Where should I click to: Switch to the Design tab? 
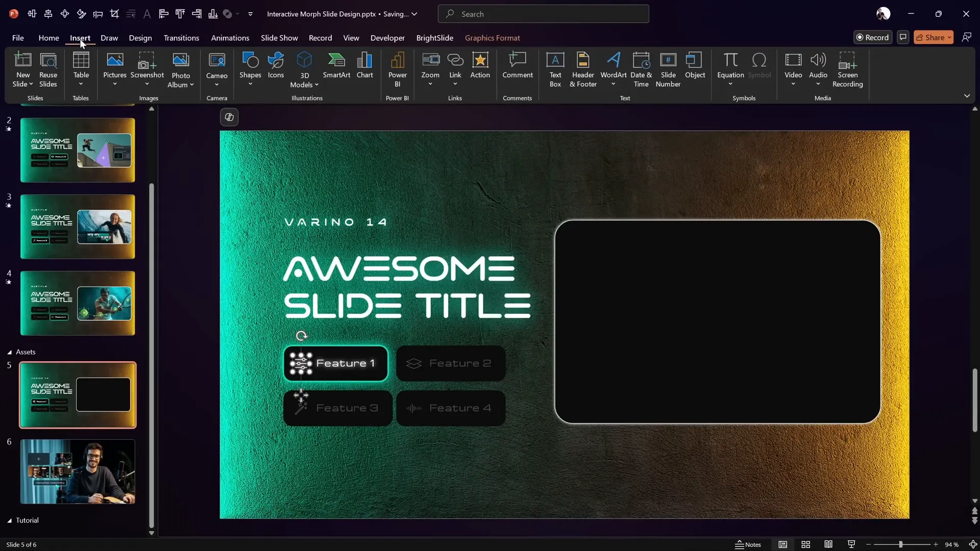[x=140, y=38]
